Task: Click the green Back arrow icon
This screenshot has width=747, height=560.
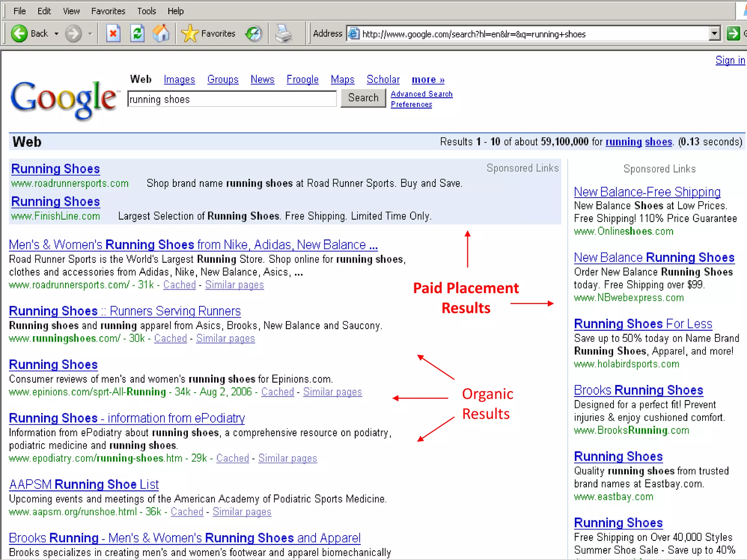Action: 19,34
